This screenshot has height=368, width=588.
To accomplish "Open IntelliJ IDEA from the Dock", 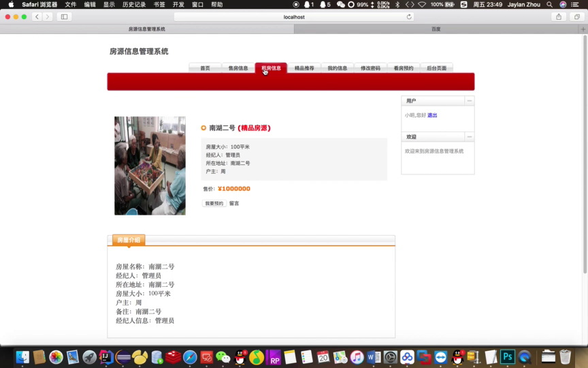I will [106, 356].
